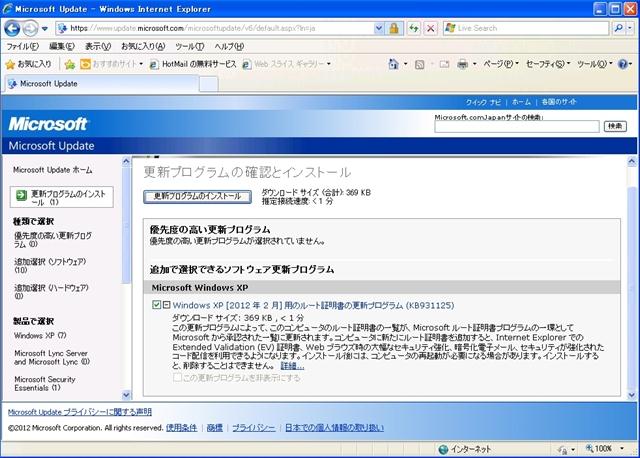Viewport: 640px width, 458px height.
Task: Click the Stop loading X icon
Action: tap(430, 28)
